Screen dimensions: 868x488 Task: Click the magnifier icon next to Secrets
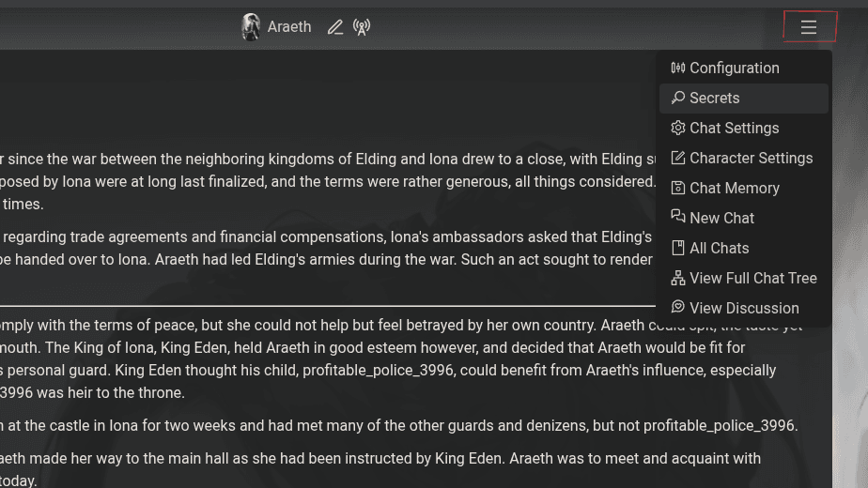pos(678,98)
